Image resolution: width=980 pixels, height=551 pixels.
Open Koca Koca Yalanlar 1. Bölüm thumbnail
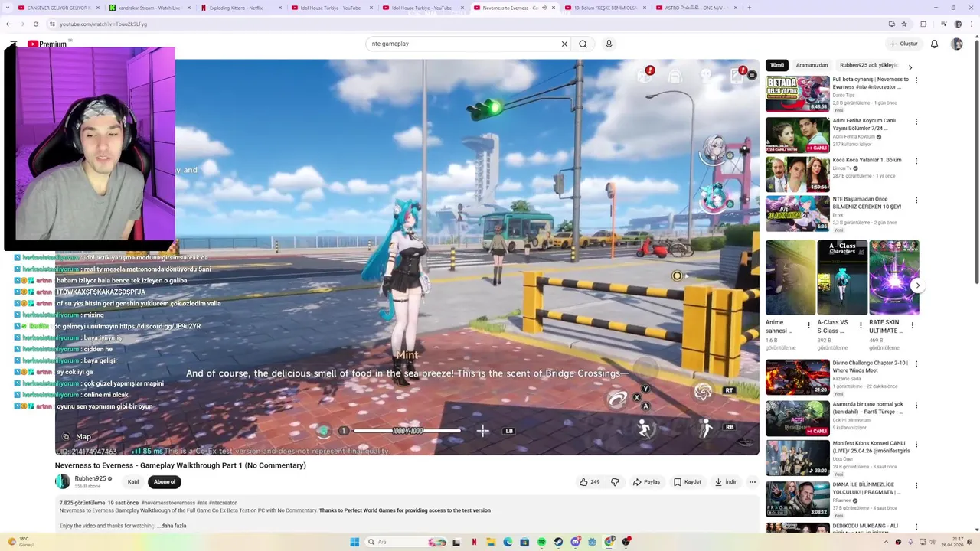click(797, 174)
